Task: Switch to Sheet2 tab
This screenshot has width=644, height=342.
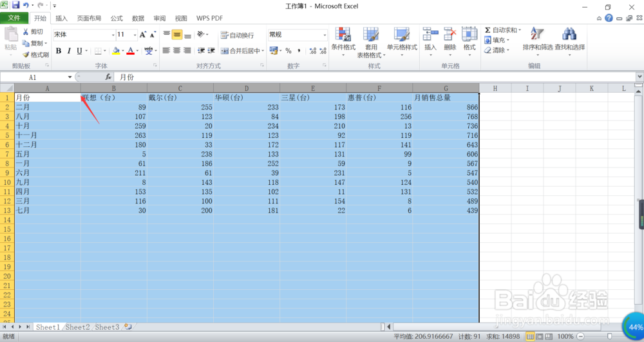Action: [x=78, y=327]
